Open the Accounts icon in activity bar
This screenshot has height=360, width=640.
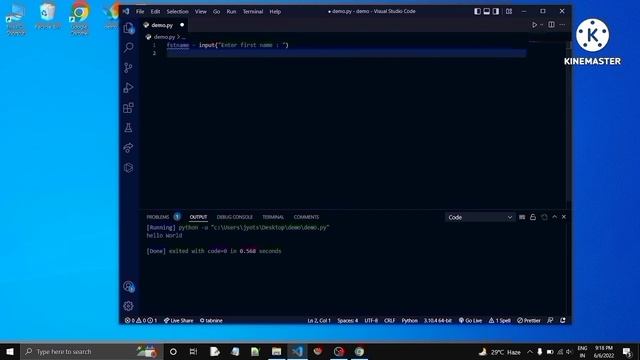click(x=129, y=286)
